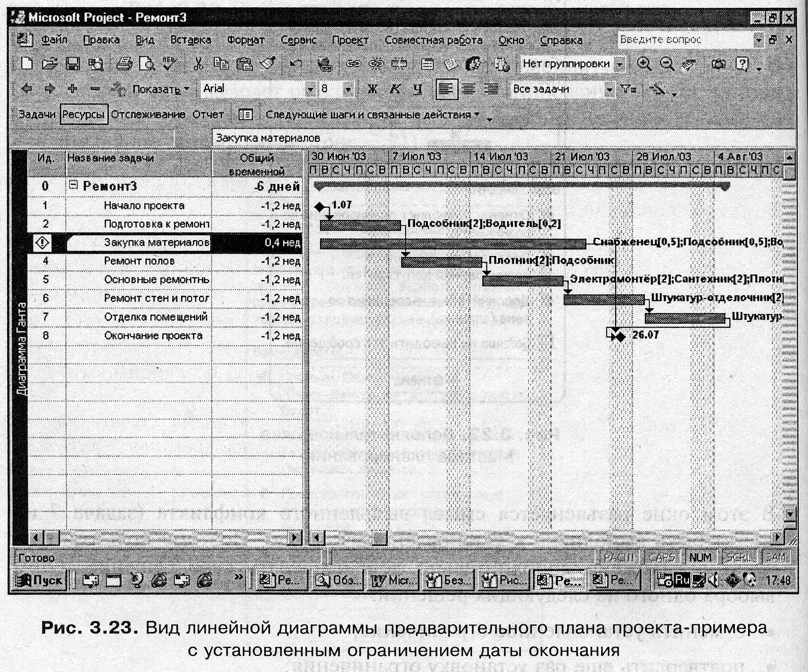Open Task Information icon

tap(428, 63)
